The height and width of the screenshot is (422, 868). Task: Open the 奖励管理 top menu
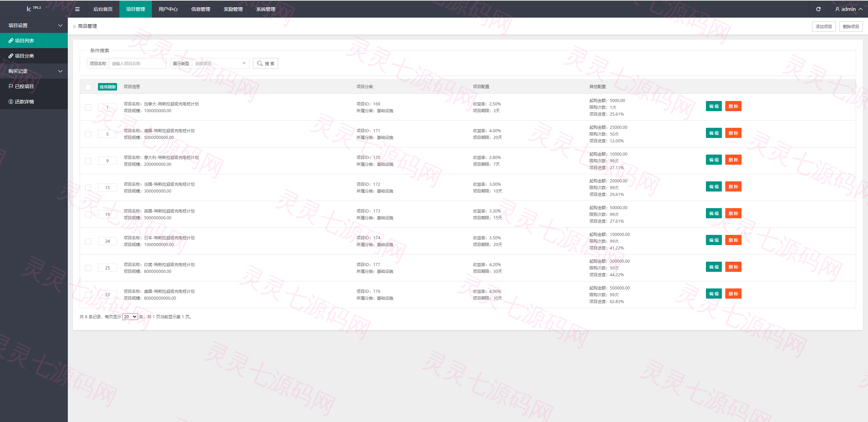(233, 9)
